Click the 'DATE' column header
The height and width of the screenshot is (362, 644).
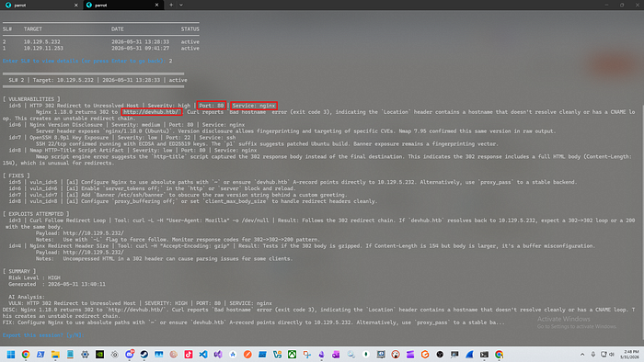(118, 29)
